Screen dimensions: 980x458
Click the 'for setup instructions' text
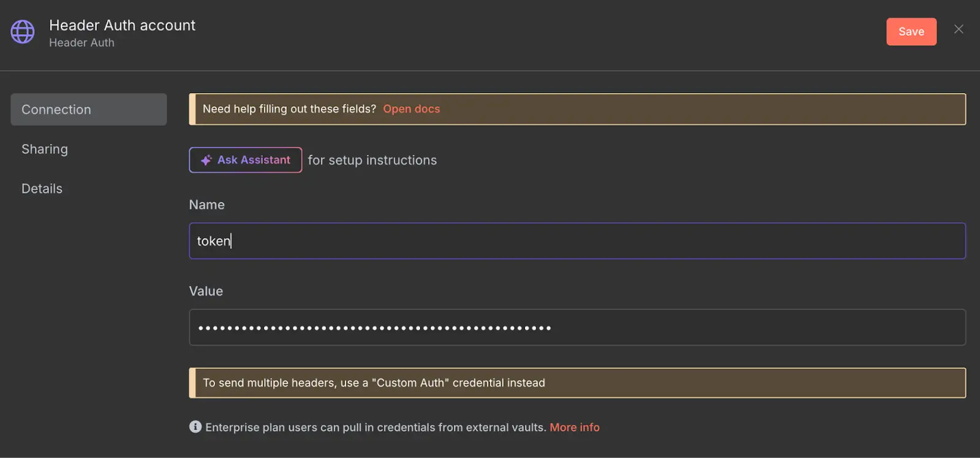point(372,160)
